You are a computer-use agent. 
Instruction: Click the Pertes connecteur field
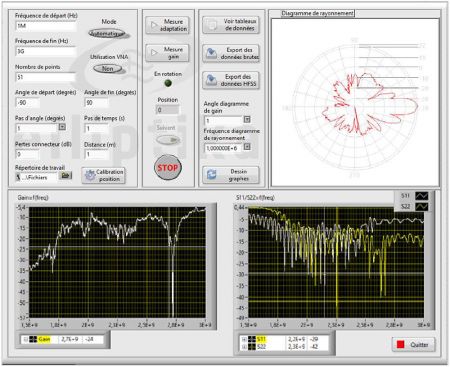pyautogui.click(x=28, y=154)
